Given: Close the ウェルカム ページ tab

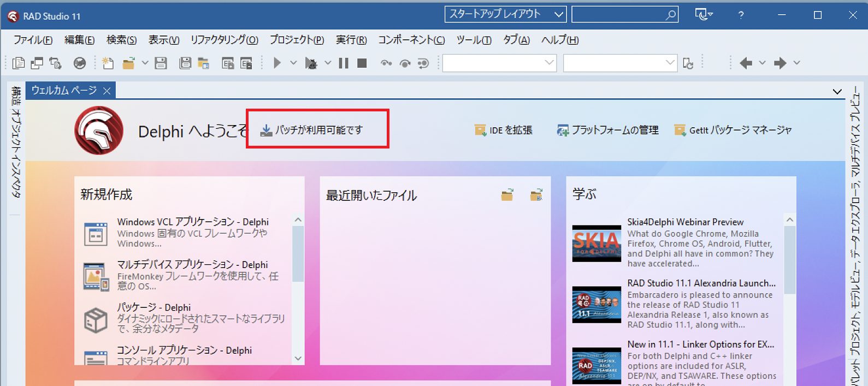Looking at the screenshot, I should (107, 91).
